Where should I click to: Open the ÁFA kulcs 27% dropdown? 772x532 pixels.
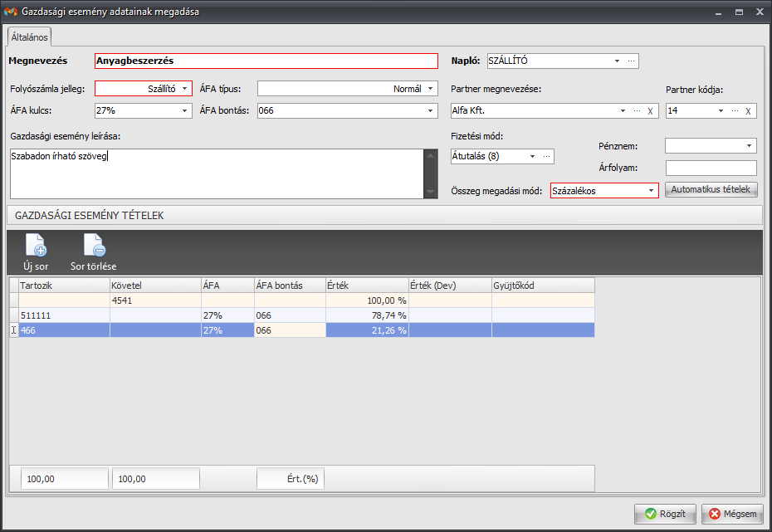[183, 110]
